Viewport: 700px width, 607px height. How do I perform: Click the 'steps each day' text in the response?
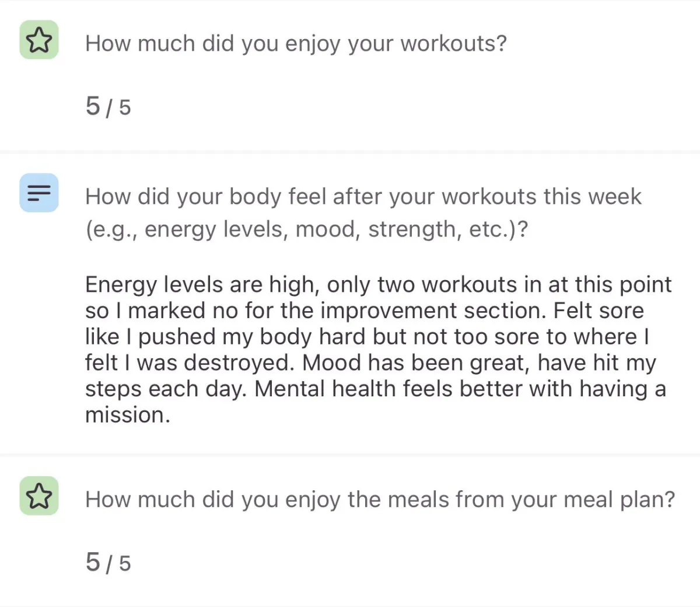tap(166, 389)
